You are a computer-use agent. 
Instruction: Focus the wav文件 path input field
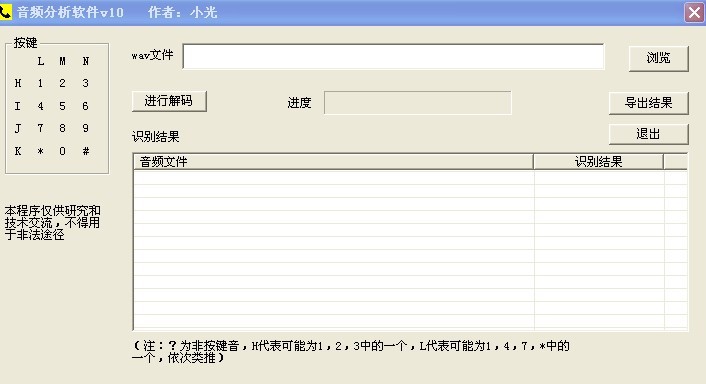click(x=393, y=56)
